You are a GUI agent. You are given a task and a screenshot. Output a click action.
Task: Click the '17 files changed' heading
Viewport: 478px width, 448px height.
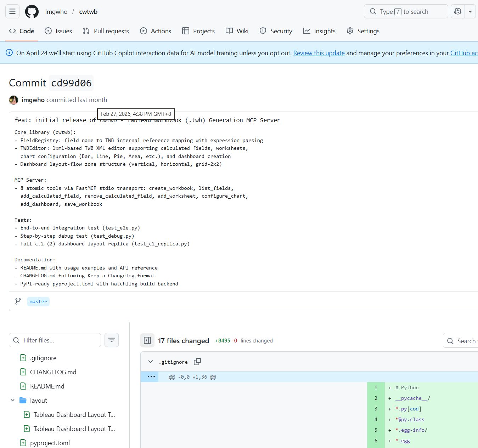(x=184, y=341)
